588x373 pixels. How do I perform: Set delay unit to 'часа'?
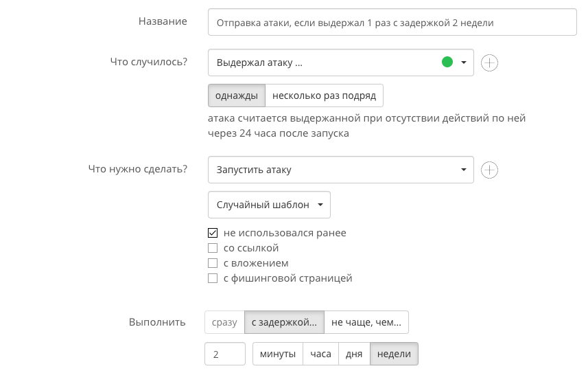tap(321, 354)
